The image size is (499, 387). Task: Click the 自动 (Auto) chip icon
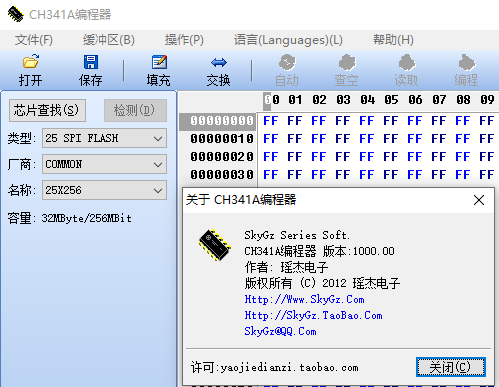click(287, 62)
